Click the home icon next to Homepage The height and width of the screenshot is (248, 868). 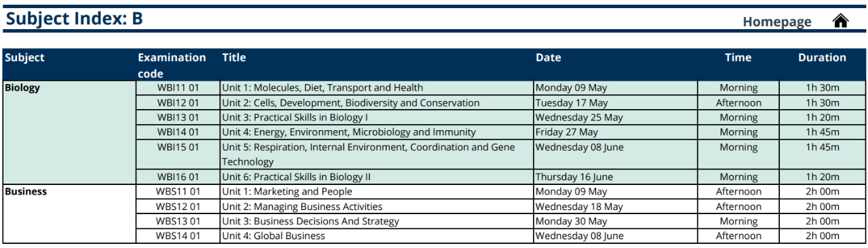pos(841,21)
